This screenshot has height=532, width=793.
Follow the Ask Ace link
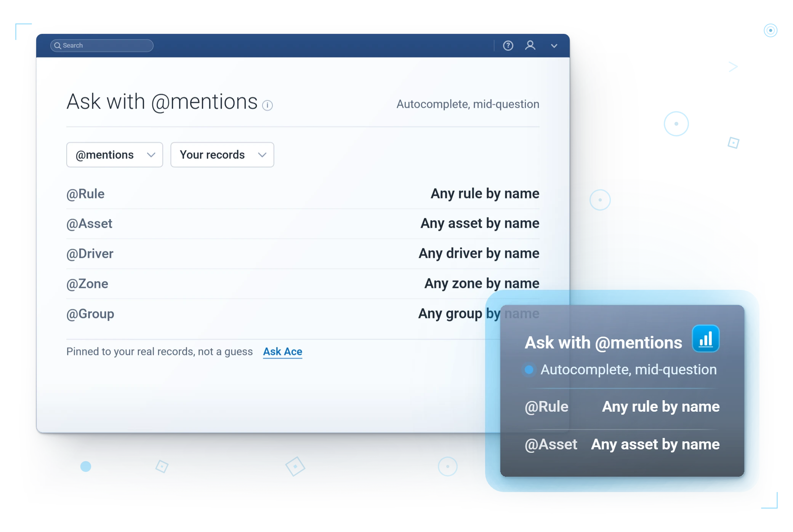click(x=282, y=351)
